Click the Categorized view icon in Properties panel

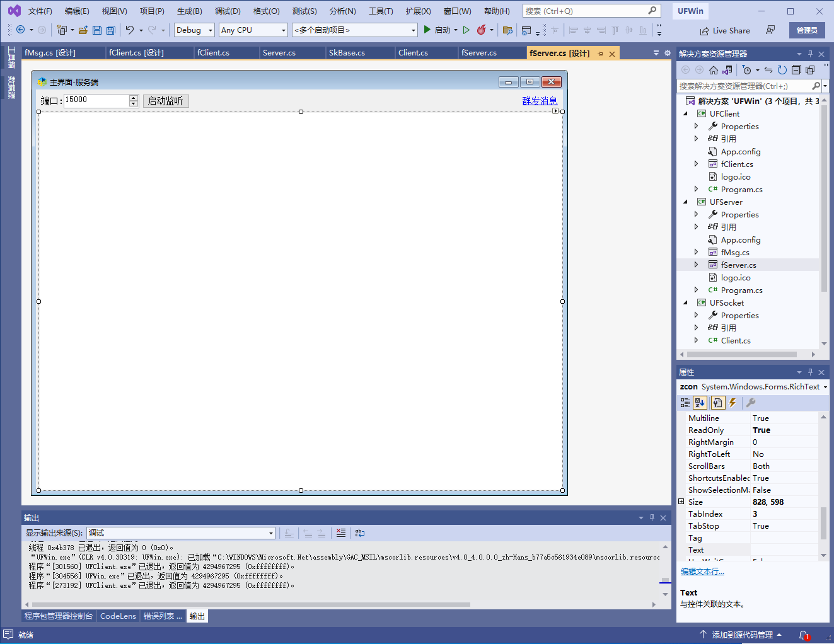click(685, 403)
